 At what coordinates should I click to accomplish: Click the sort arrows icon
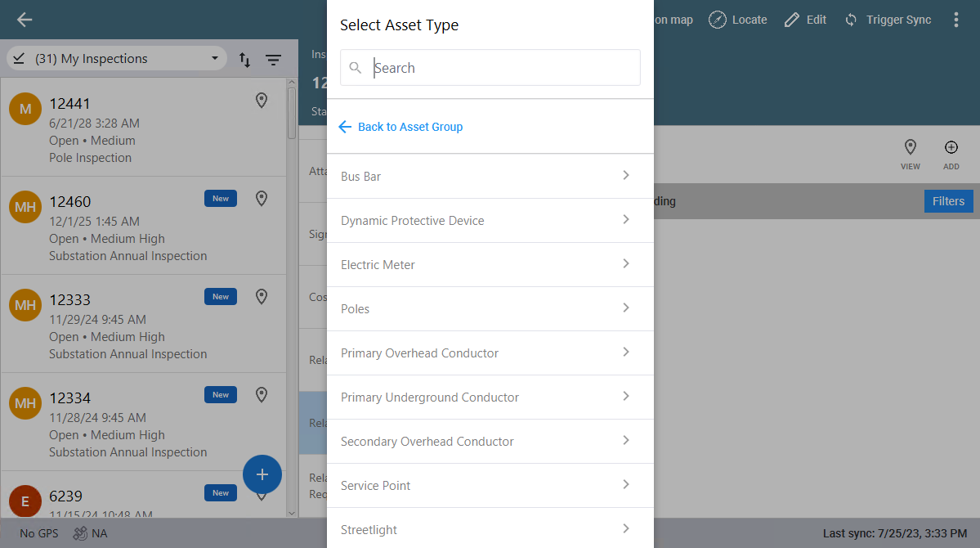(x=244, y=60)
